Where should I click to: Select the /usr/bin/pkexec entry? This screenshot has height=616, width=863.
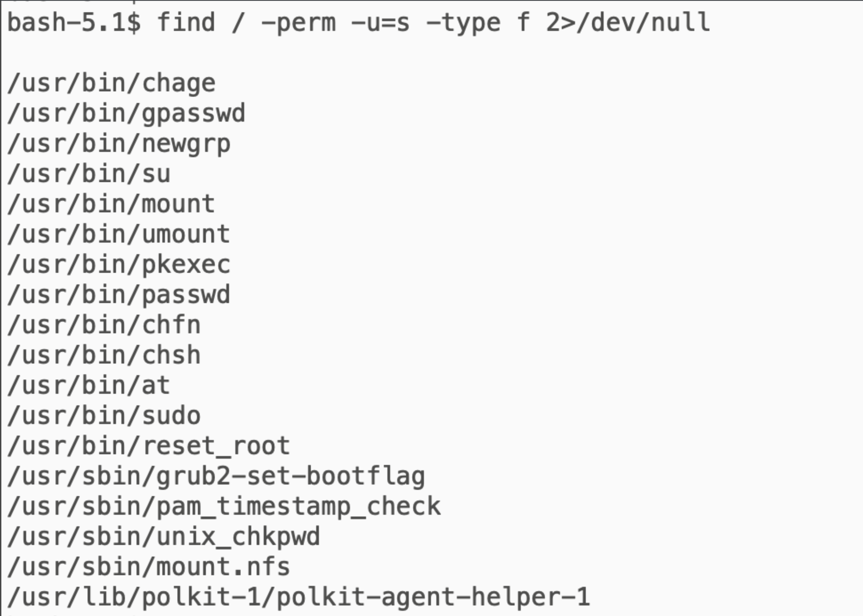click(119, 265)
